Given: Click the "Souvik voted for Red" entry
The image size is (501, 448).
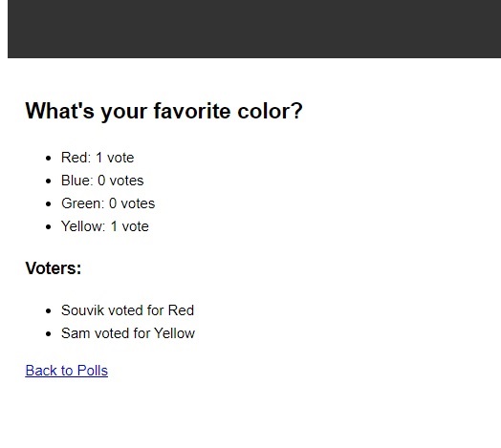Looking at the screenshot, I should [127, 310].
